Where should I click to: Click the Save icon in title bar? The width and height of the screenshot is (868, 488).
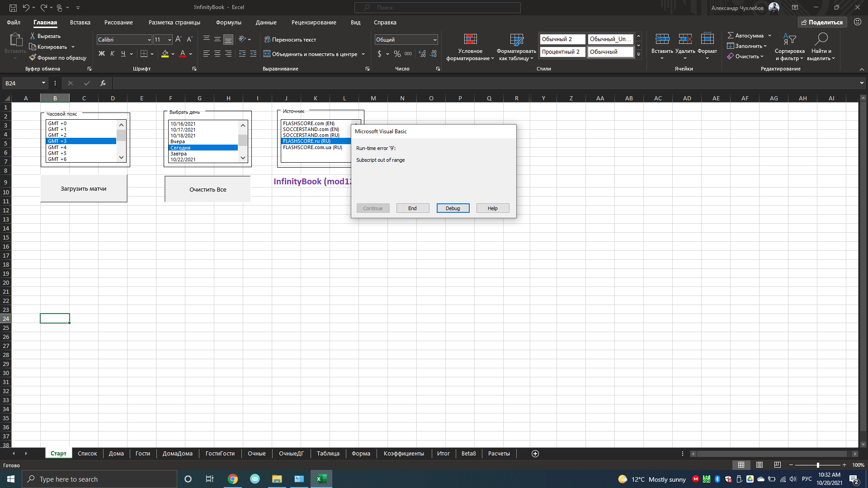pos(13,8)
